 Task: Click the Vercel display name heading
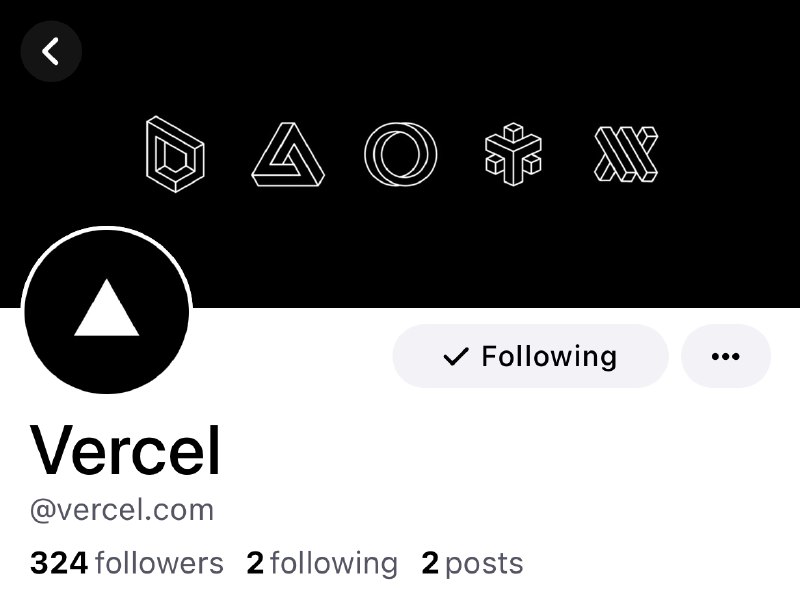126,451
